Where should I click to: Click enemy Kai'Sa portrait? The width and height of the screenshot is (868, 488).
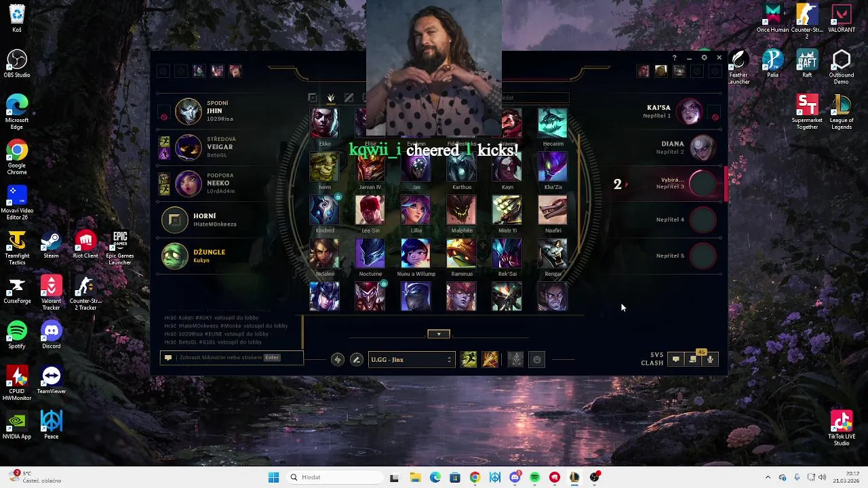point(690,111)
